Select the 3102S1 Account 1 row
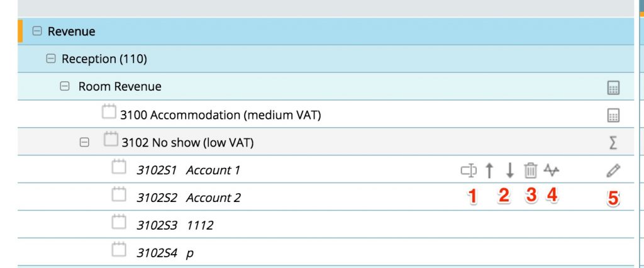Screen dimensions: 644x268 click(189, 170)
